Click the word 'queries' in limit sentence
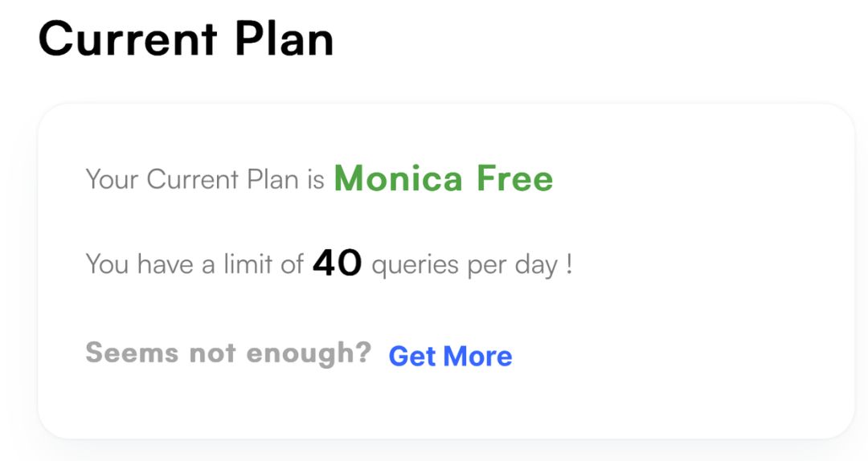Viewport: 868px width, 461px height. [x=416, y=264]
